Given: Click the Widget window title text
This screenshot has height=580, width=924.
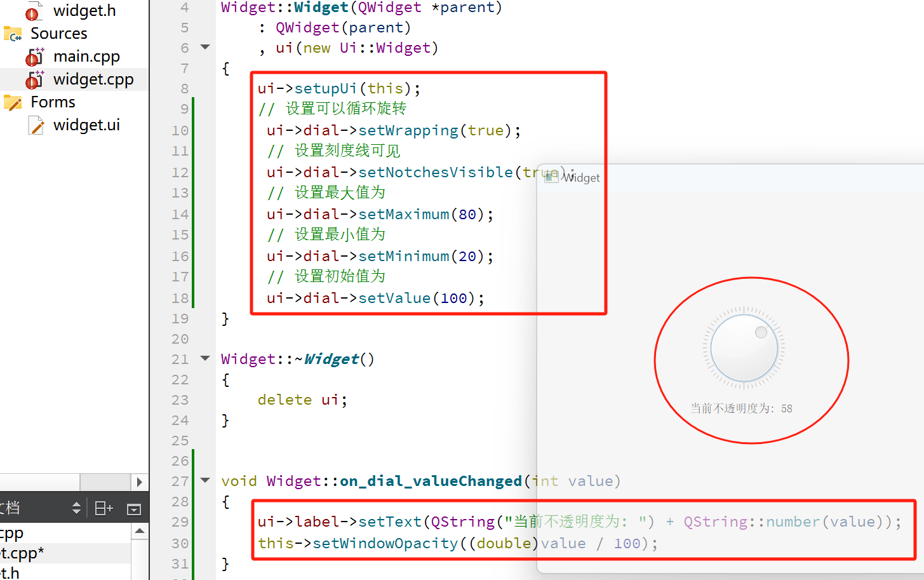Looking at the screenshot, I should [581, 178].
